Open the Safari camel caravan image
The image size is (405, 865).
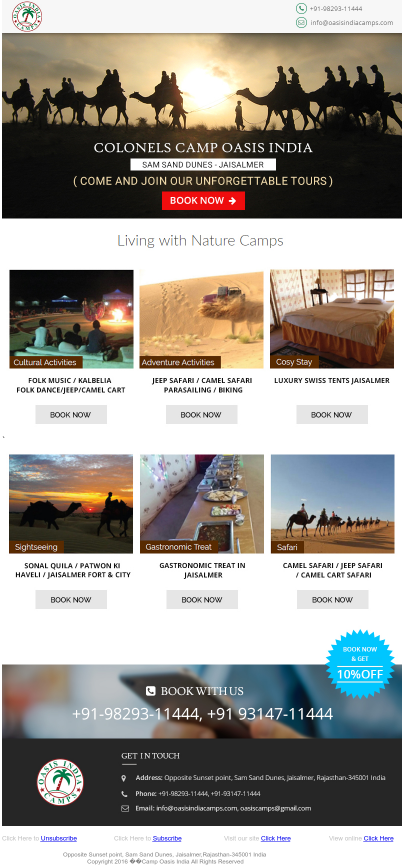(x=333, y=504)
